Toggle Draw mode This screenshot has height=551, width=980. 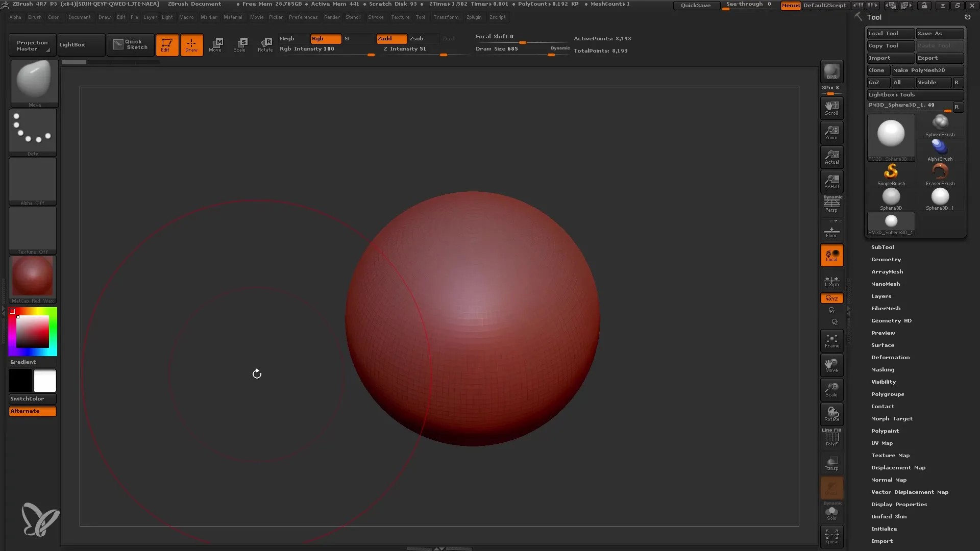pos(191,45)
